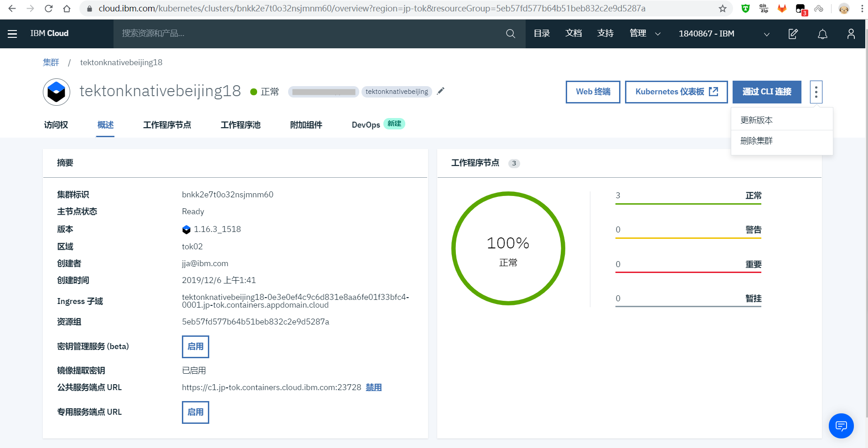This screenshot has height=448, width=868.
Task: Click the green 正常 status bar row
Action: tap(688, 197)
